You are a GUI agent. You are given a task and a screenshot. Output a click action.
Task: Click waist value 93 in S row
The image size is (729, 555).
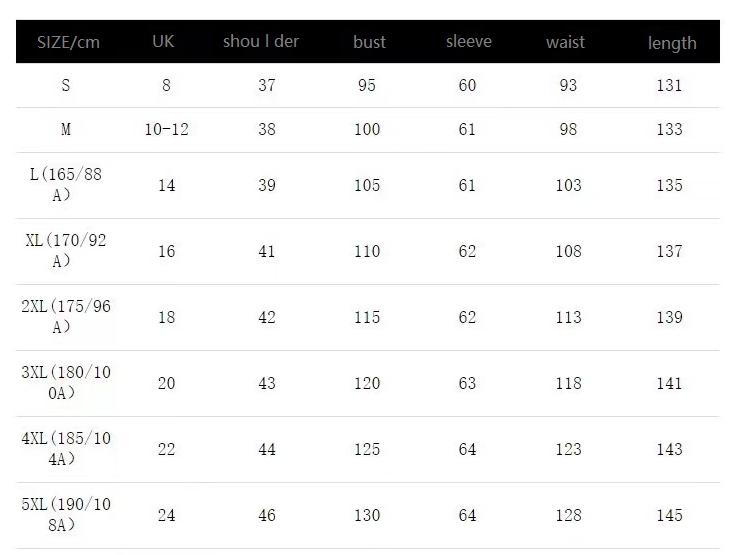pyautogui.click(x=568, y=85)
